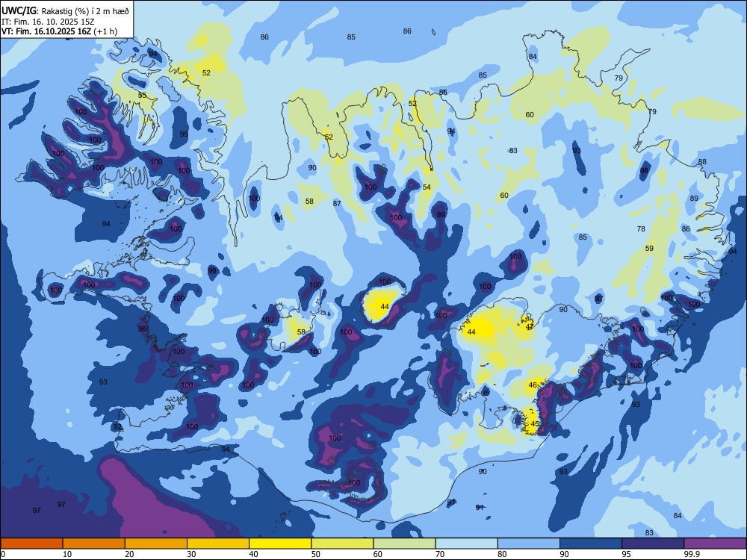The width and height of the screenshot is (747, 560).
Task: Click the amber 30–40 legend swatch
Action: pos(218,544)
